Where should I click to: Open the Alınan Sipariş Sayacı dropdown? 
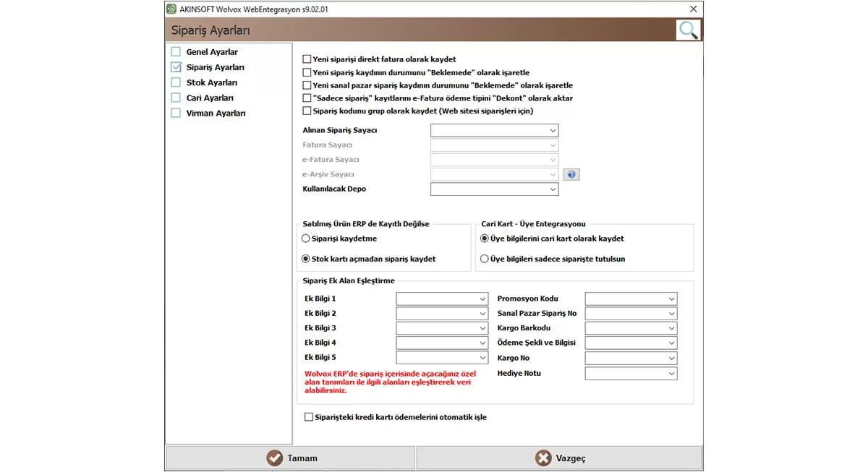point(494,131)
